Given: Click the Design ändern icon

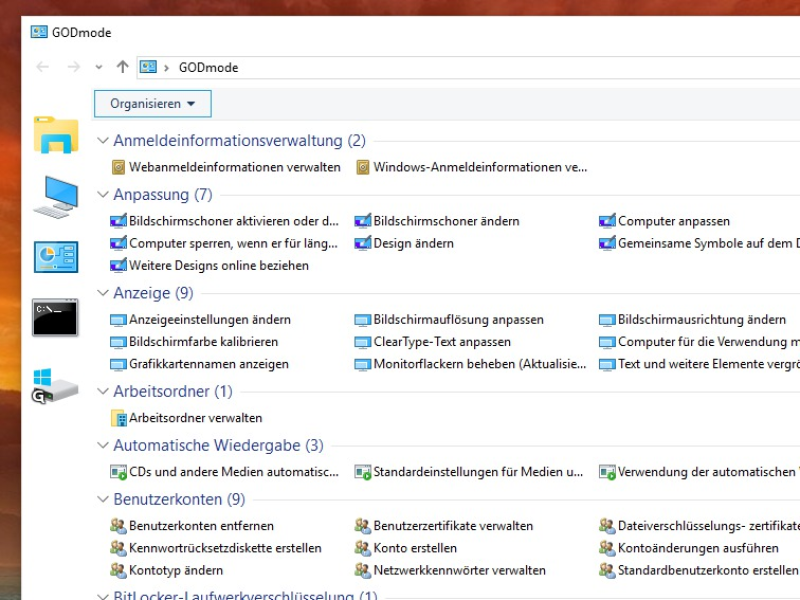Looking at the screenshot, I should [x=363, y=243].
